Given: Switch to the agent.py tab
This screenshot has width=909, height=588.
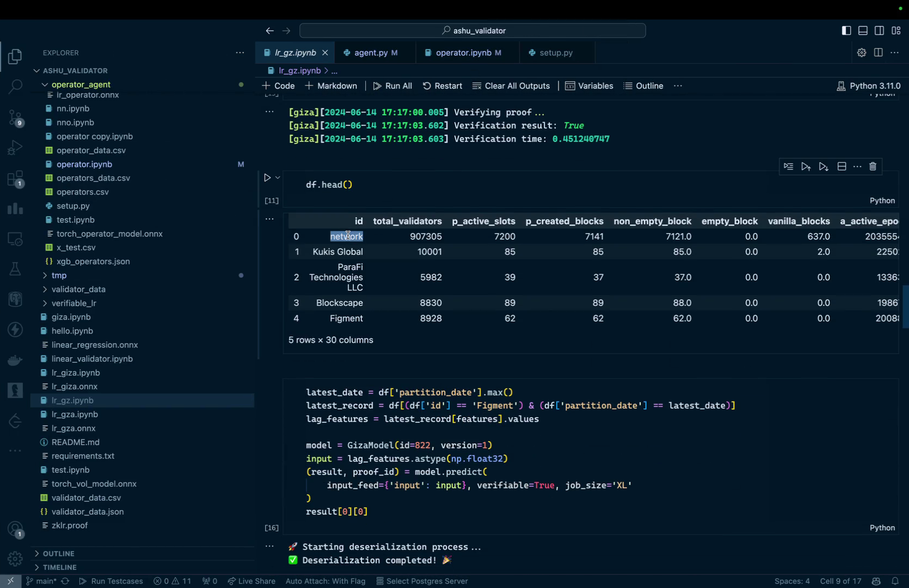Looking at the screenshot, I should 371,53.
